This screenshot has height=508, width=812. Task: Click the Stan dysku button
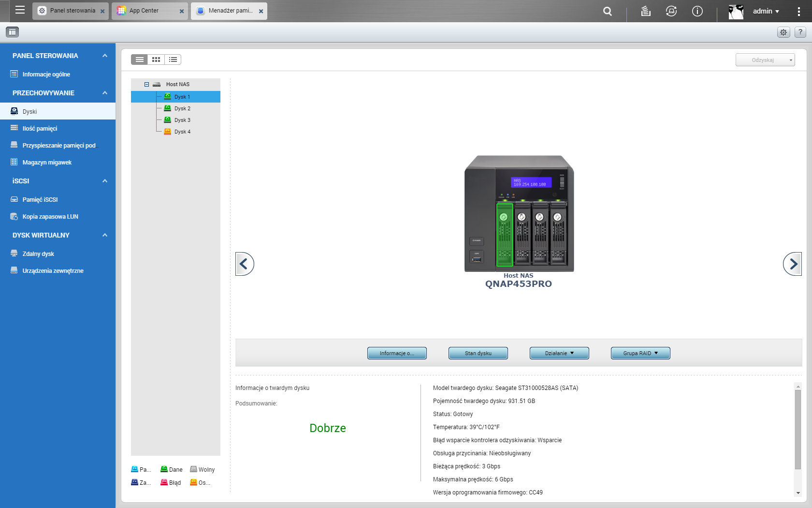478,353
